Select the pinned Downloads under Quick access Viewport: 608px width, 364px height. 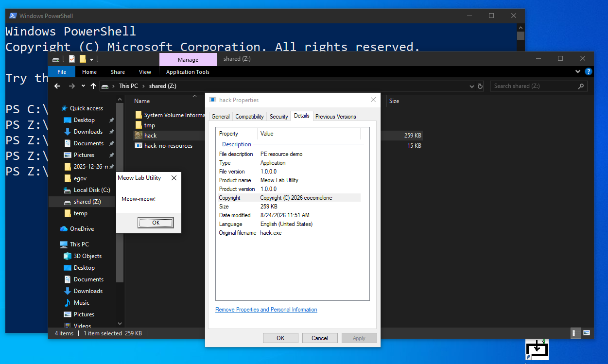coord(88,132)
